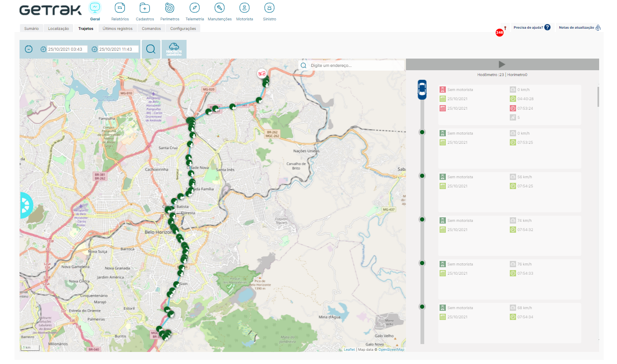Click the green clock icon beside 04:40:28
This screenshot has width=617, height=364.
513,99
